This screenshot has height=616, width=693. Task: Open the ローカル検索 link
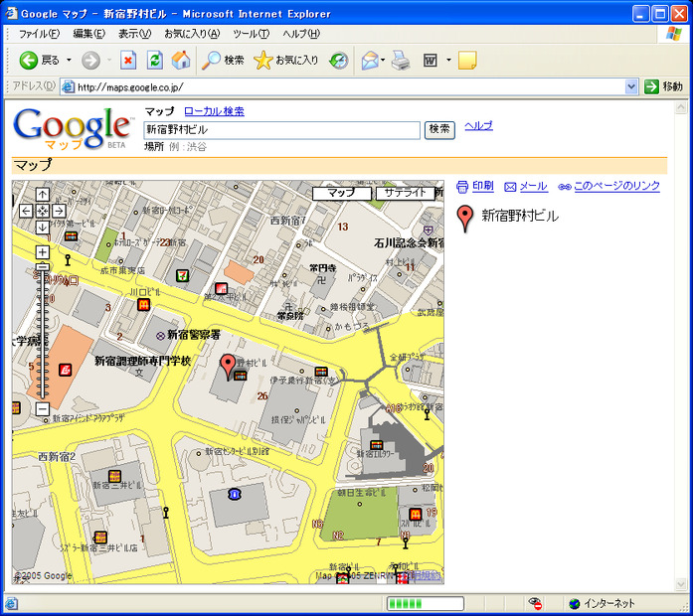click(x=214, y=111)
